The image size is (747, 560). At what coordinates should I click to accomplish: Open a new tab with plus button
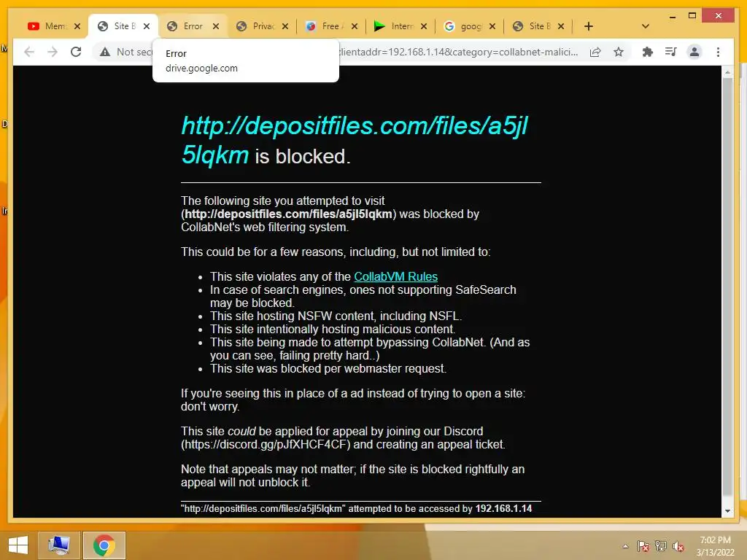(589, 26)
